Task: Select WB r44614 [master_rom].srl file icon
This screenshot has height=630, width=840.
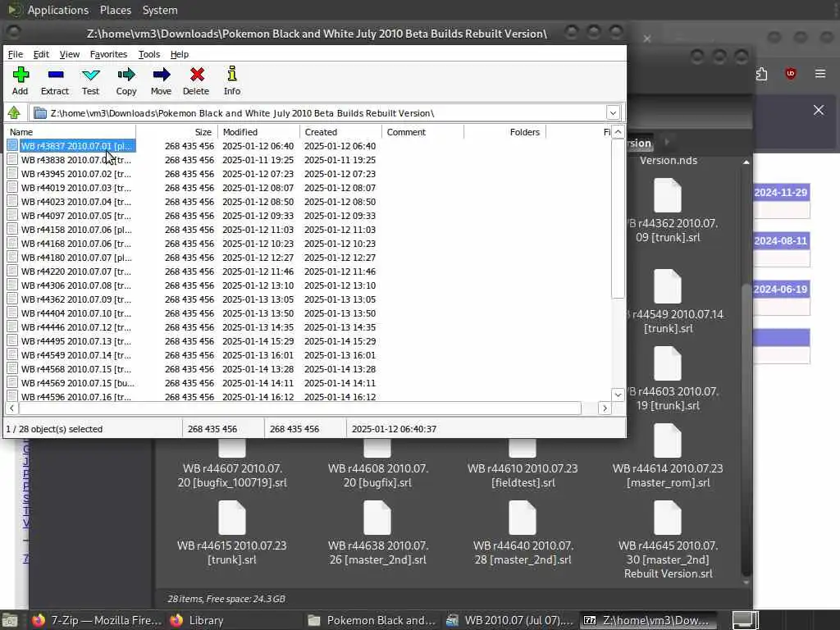Action: (668, 441)
